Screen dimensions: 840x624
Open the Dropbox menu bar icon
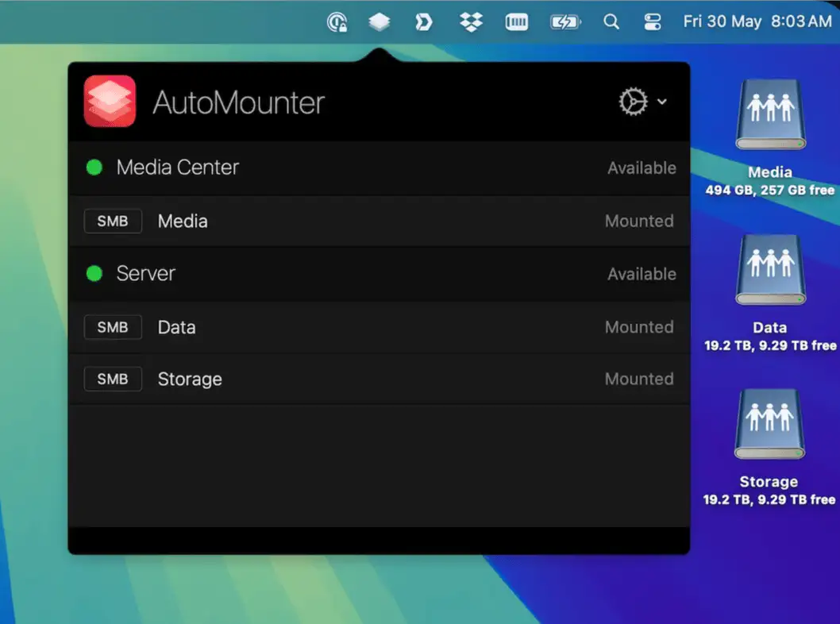(472, 22)
